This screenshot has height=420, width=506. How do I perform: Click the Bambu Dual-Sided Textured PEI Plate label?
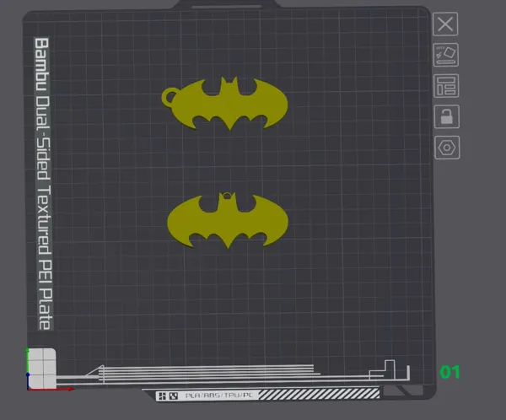43,184
